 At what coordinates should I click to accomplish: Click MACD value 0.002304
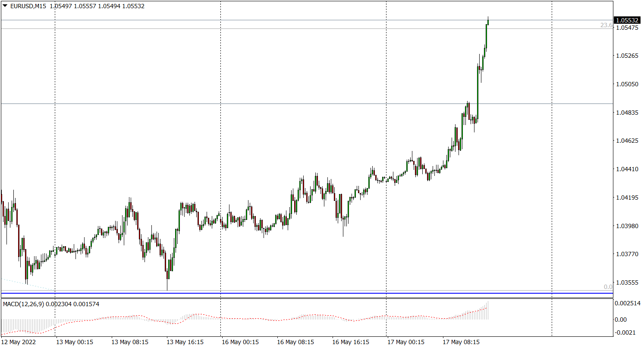coord(59,304)
